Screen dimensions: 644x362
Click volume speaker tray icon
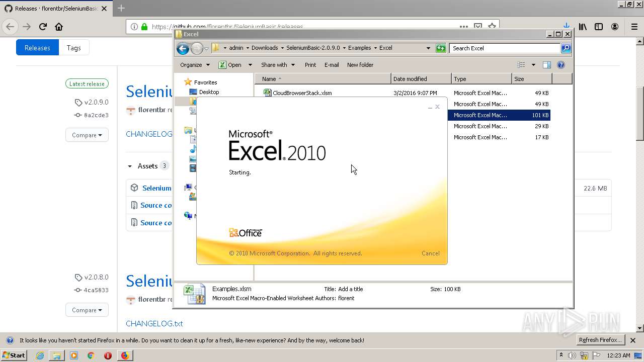[x=572, y=355]
